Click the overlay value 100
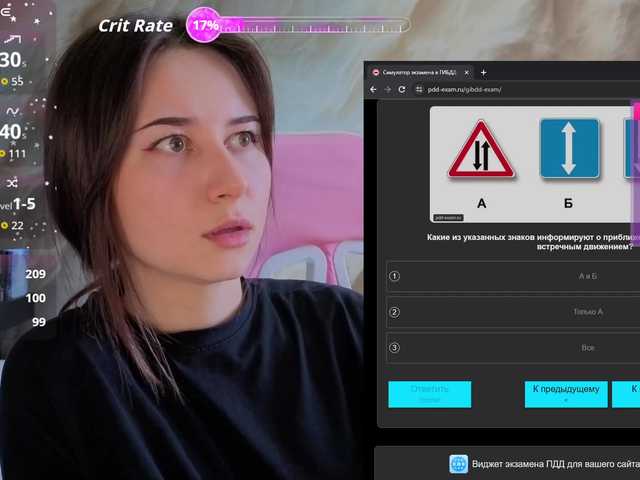 point(36,298)
